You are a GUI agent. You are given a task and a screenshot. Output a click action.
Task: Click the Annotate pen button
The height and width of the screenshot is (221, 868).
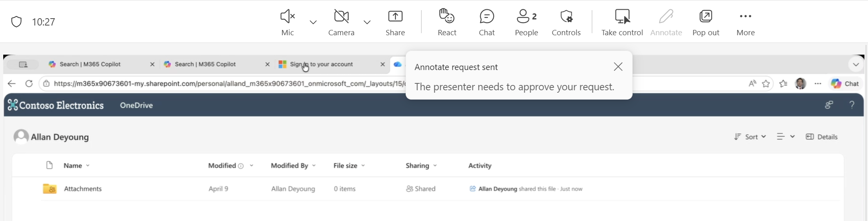coord(666,22)
